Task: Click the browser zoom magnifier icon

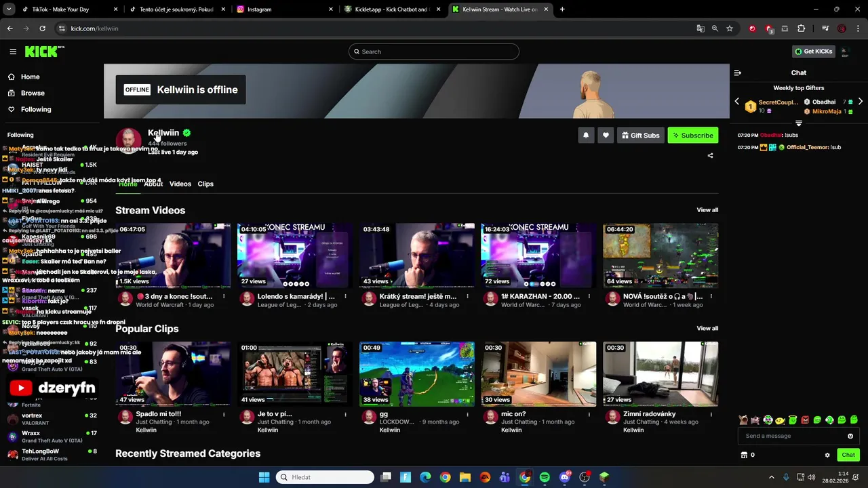Action: pos(715,28)
